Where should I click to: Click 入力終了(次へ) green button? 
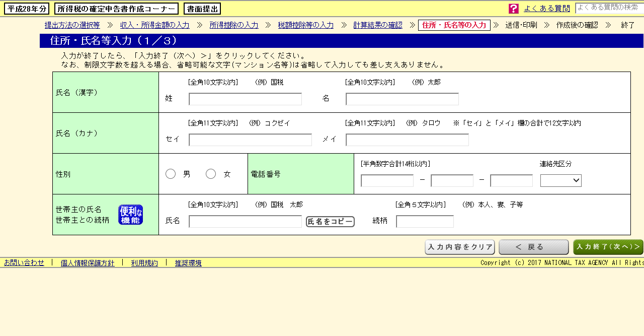[x=608, y=247]
